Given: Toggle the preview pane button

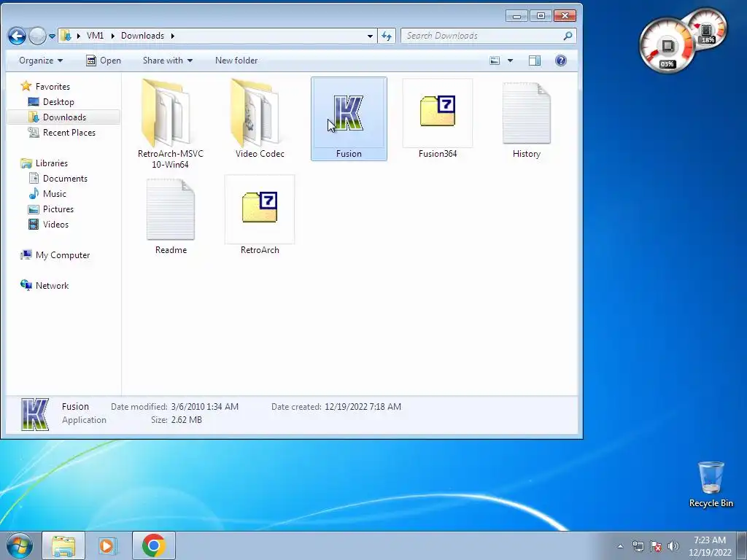Looking at the screenshot, I should coord(535,61).
